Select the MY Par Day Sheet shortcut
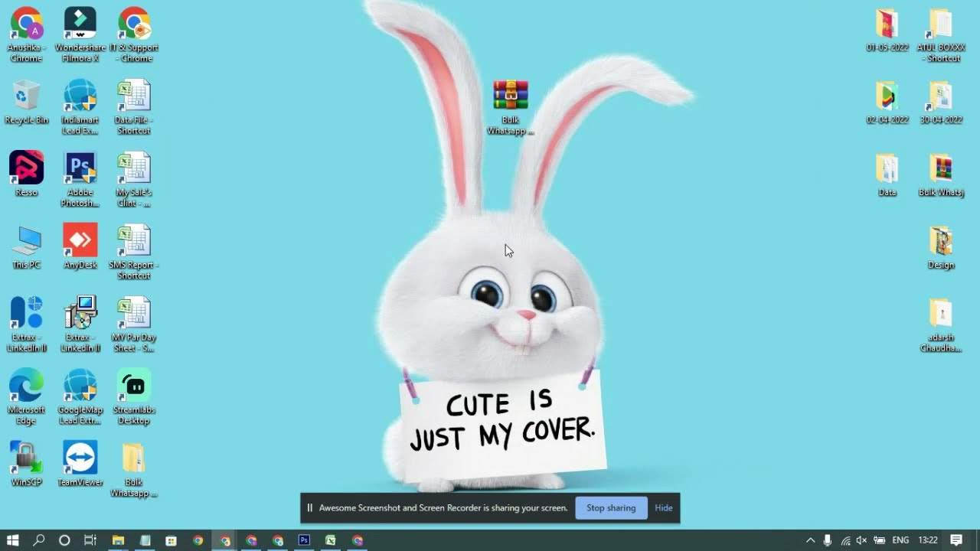The width and height of the screenshot is (980, 551). [x=134, y=324]
